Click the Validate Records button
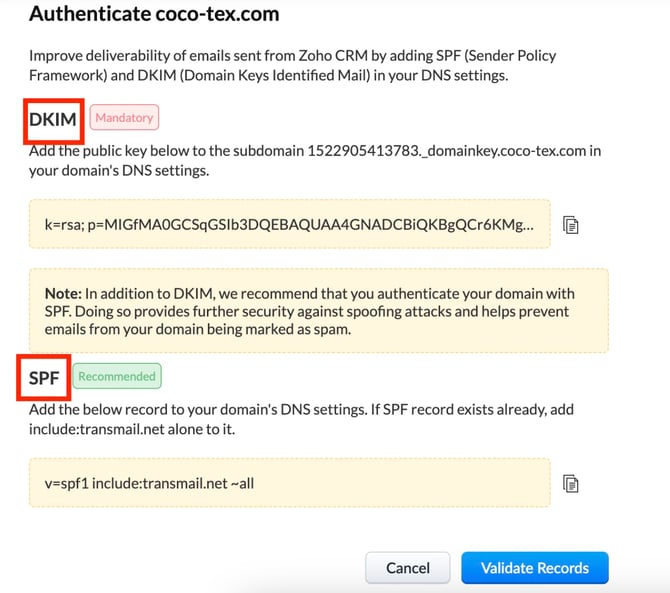Viewport: 670px width, 593px height. 535,568
